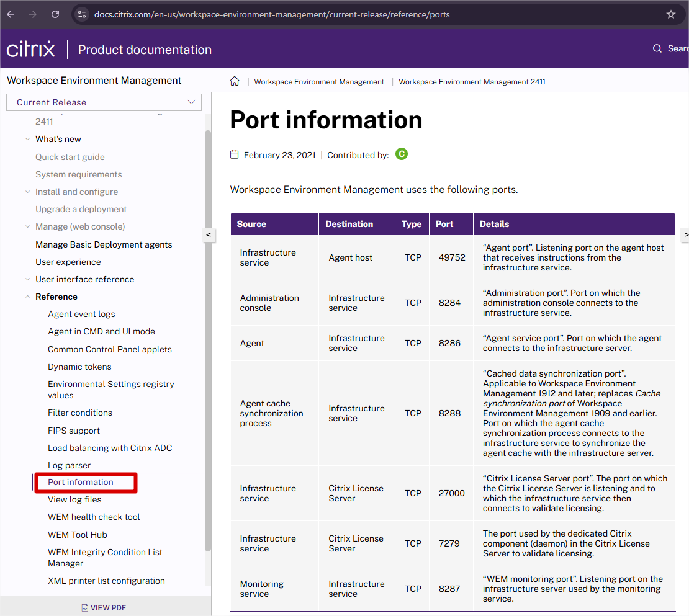Screen dimensions: 689x616
Task: Open the Log parser page
Action: click(69, 465)
